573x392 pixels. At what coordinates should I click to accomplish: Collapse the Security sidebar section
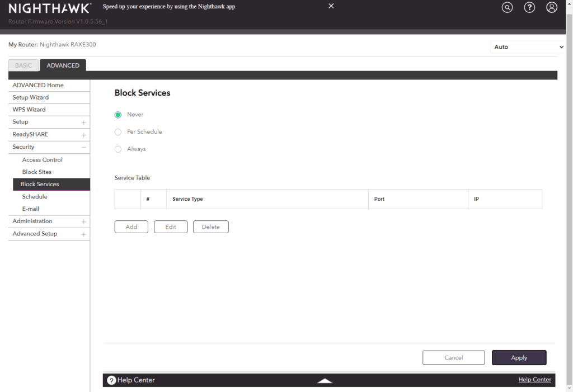click(83, 147)
